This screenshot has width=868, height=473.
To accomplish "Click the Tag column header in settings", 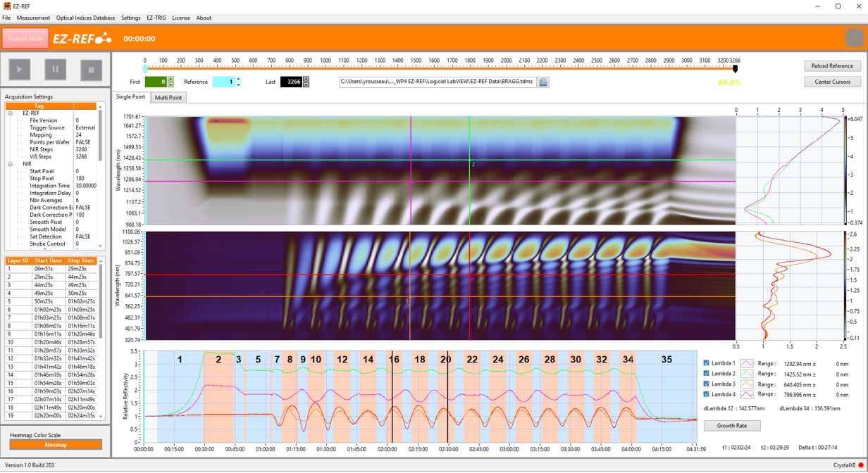I will click(x=39, y=106).
